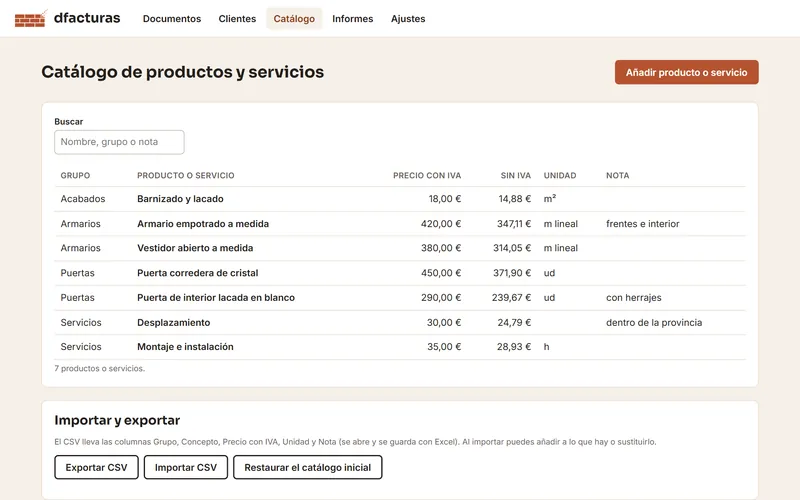Click the con herrajes note
The height and width of the screenshot is (500, 800).
coord(634,297)
